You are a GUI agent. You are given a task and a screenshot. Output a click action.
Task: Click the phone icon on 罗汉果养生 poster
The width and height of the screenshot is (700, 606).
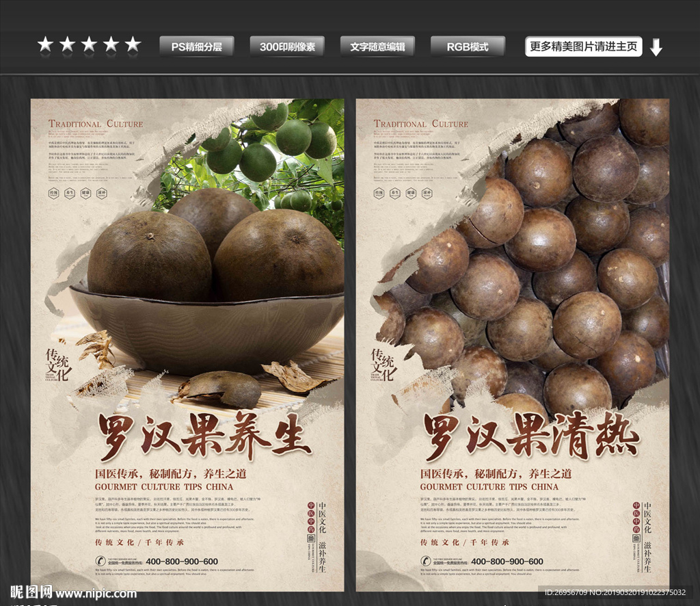[x=100, y=561]
